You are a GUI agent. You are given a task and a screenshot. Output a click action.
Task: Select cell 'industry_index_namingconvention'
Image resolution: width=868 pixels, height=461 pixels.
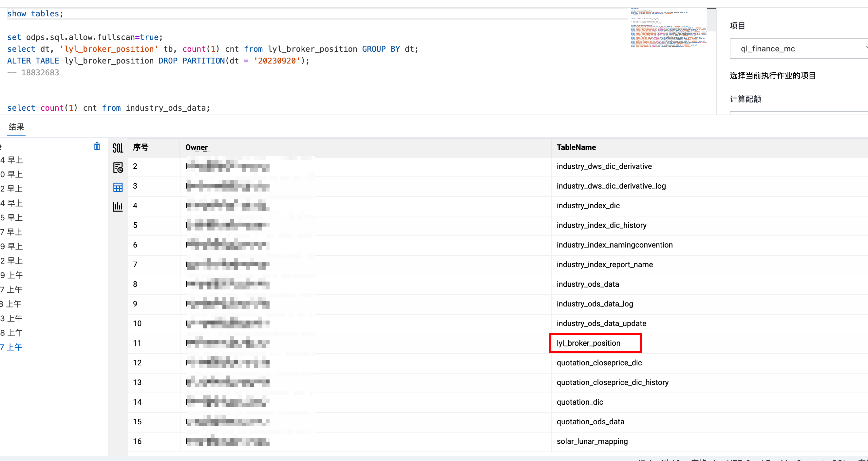point(614,245)
